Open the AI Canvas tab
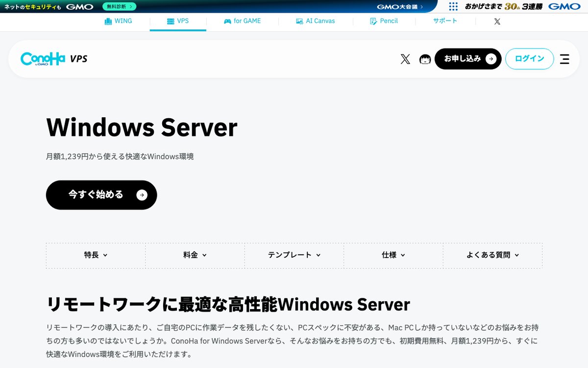 [316, 22]
